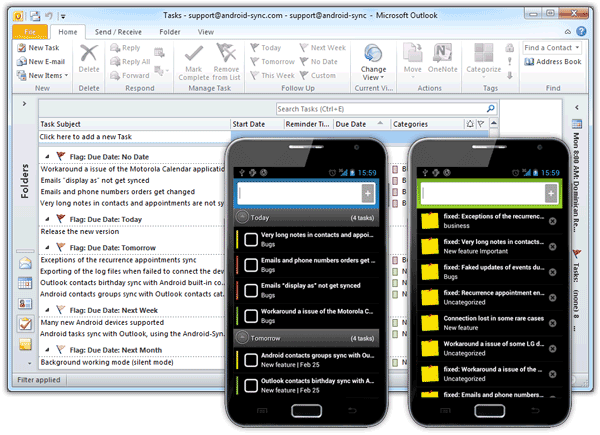Viewport: 600px width, 435px height.
Task: Open Calendar from the navigation bar
Action: pos(25,283)
